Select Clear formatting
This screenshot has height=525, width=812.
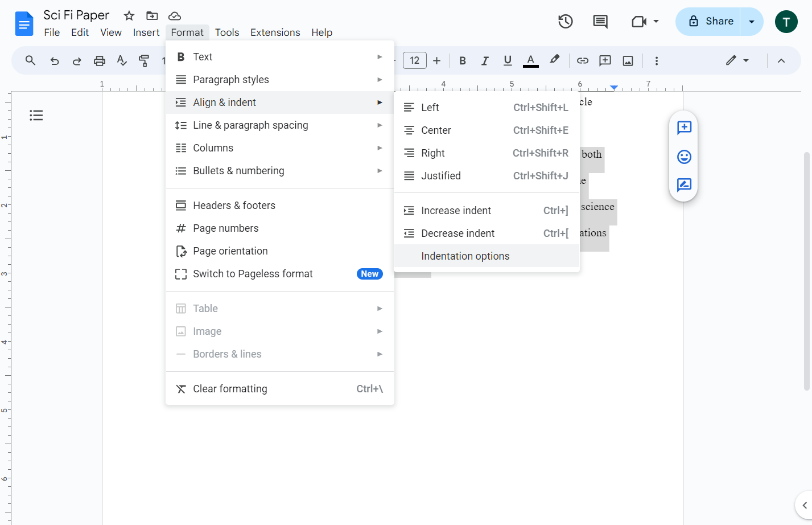point(279,389)
